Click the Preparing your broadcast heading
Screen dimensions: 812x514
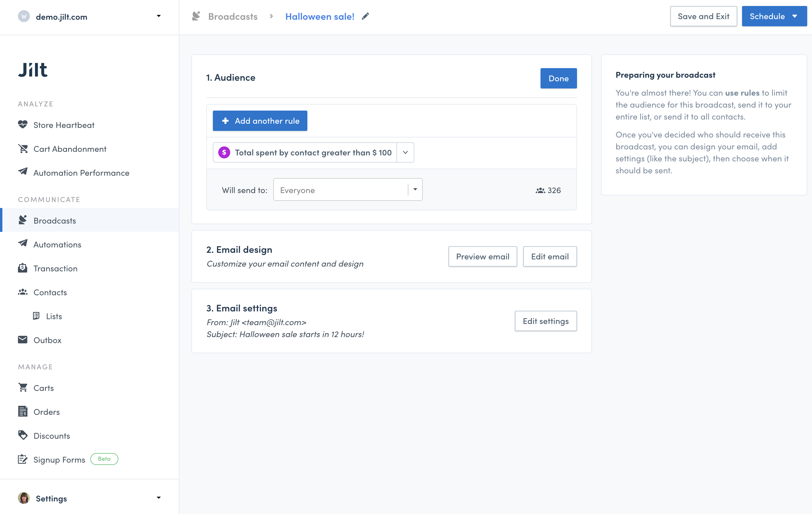(665, 75)
